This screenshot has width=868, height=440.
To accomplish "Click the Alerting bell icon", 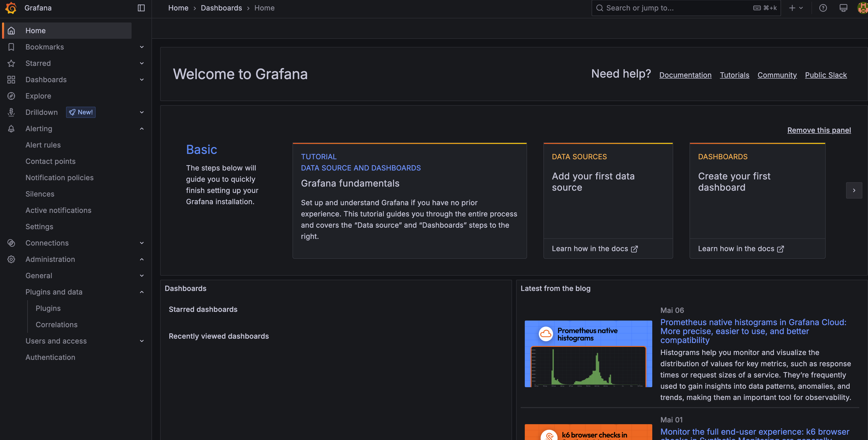I will (11, 129).
